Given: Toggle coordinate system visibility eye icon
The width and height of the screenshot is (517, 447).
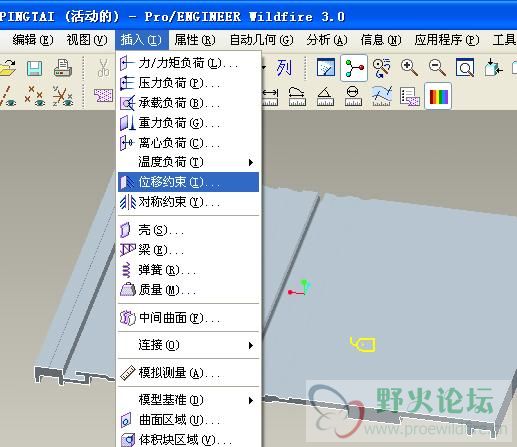Looking at the screenshot, I should (x=63, y=96).
